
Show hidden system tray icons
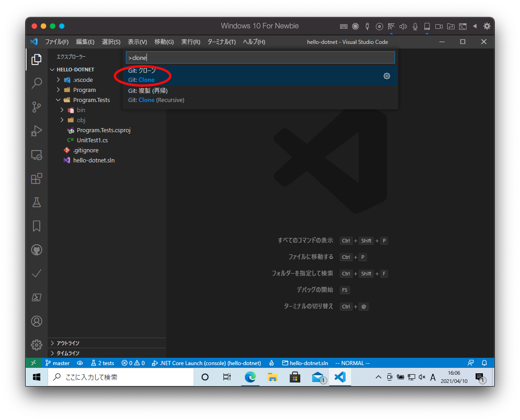pyautogui.click(x=379, y=377)
